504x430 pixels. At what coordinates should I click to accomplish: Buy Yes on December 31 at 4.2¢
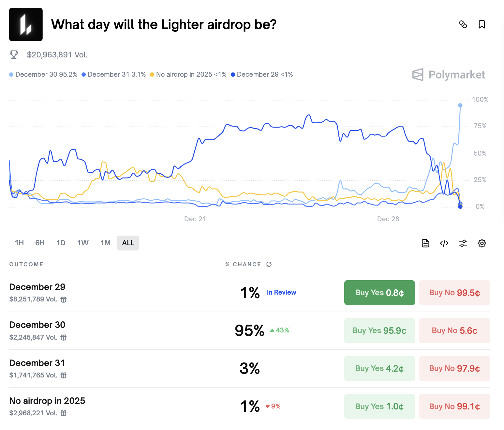click(x=379, y=368)
